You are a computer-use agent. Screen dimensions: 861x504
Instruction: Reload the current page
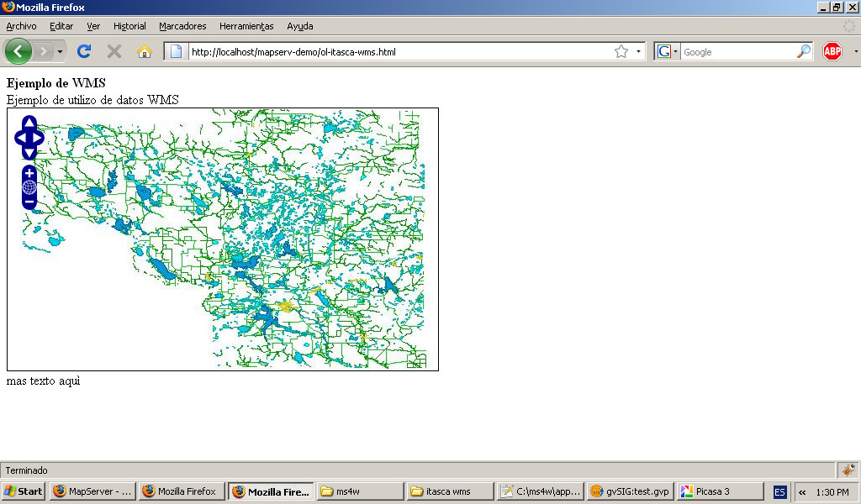pos(83,52)
